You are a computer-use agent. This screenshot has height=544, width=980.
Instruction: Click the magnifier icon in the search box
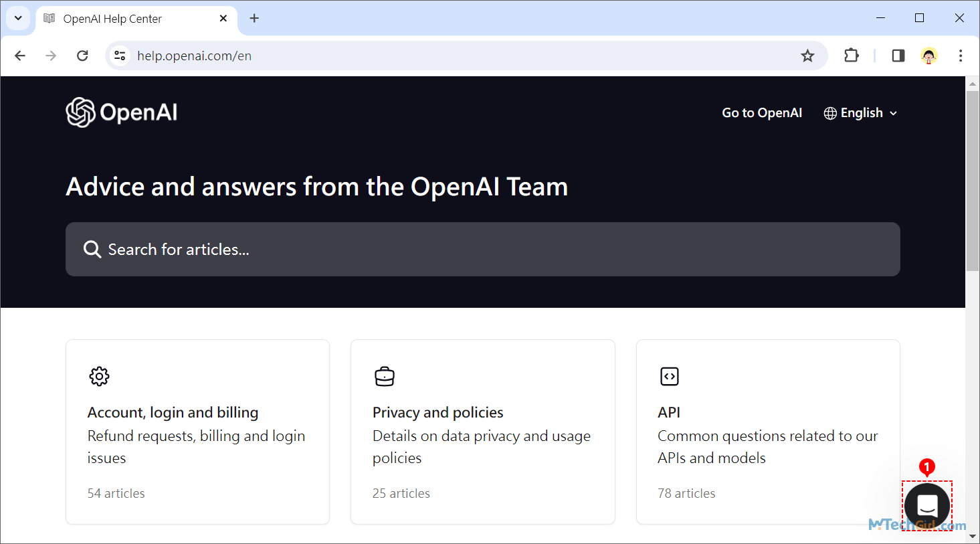pyautogui.click(x=92, y=250)
